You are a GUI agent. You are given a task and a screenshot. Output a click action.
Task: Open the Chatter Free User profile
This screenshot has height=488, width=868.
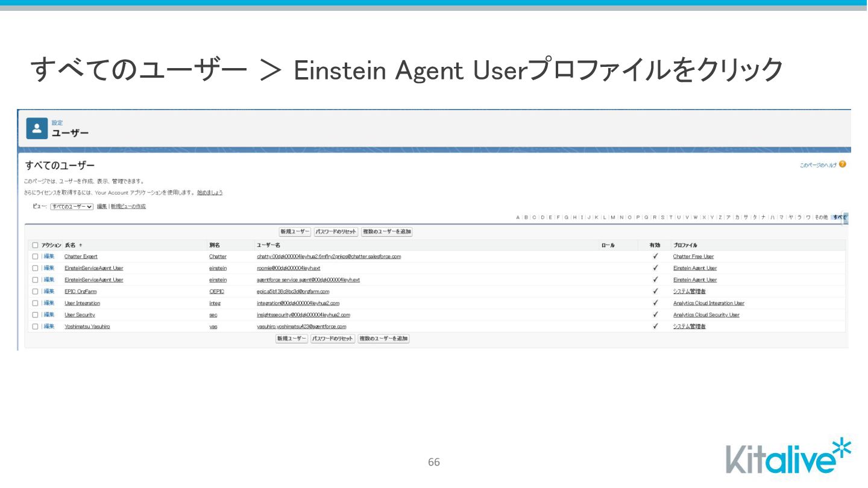[693, 257]
